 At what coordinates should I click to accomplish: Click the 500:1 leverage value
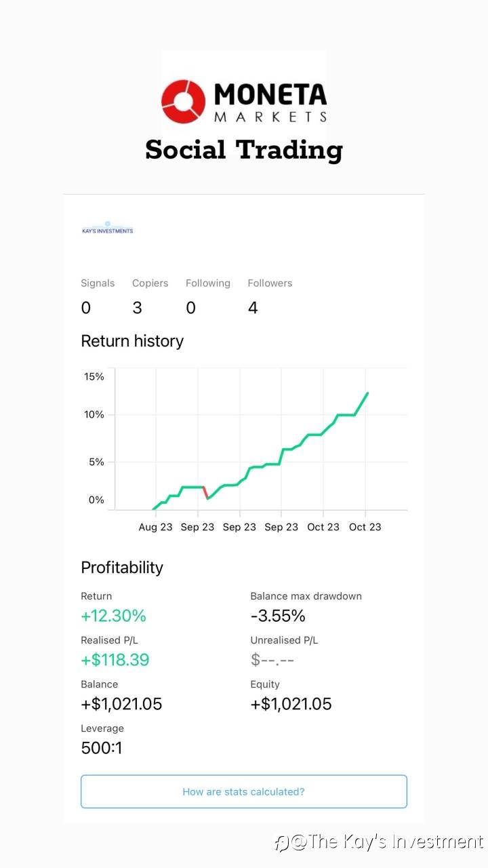pos(102,748)
